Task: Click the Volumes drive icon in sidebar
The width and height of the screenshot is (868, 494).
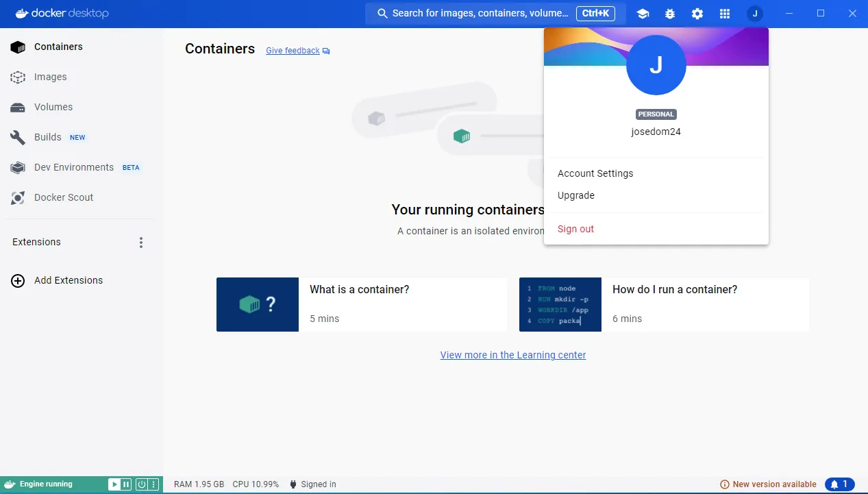Action: [x=18, y=108]
